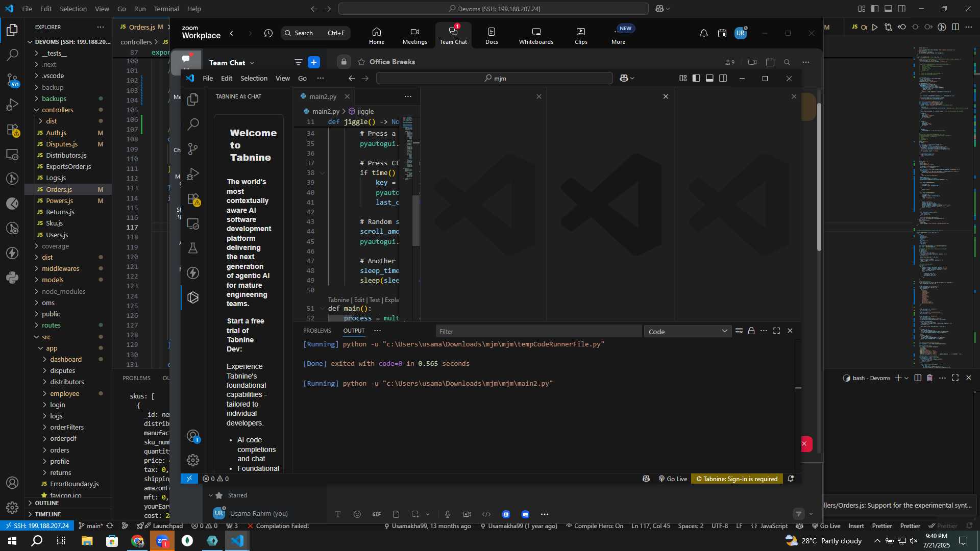
Task: Start video meeting in Office Breaks channel
Action: pyautogui.click(x=752, y=62)
